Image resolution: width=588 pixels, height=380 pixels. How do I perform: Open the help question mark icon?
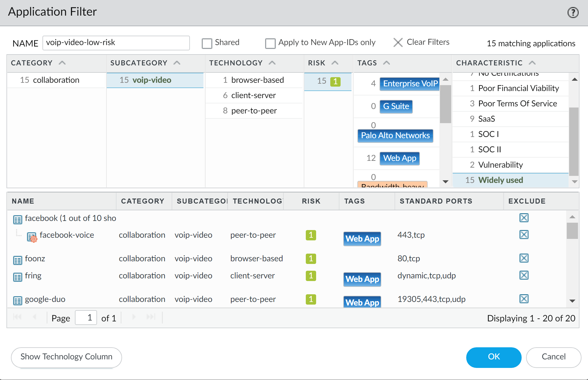pos(573,12)
